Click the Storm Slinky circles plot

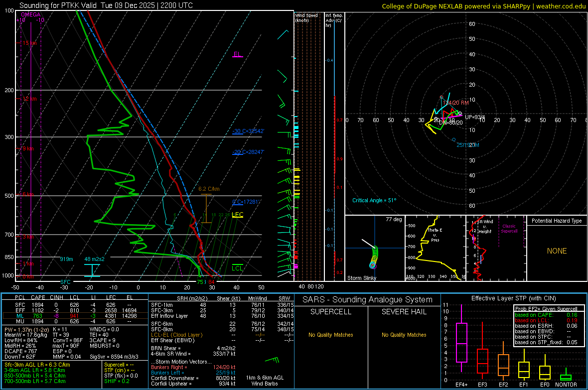[374, 257]
